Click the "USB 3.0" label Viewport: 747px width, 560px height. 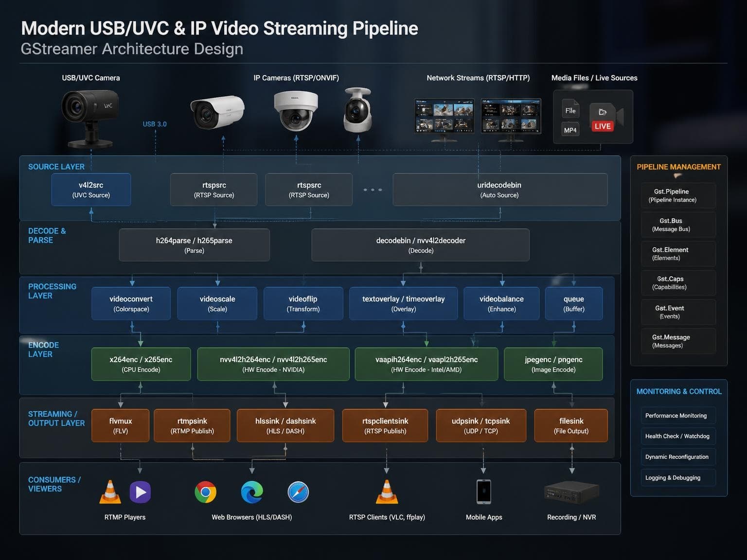[x=155, y=124]
